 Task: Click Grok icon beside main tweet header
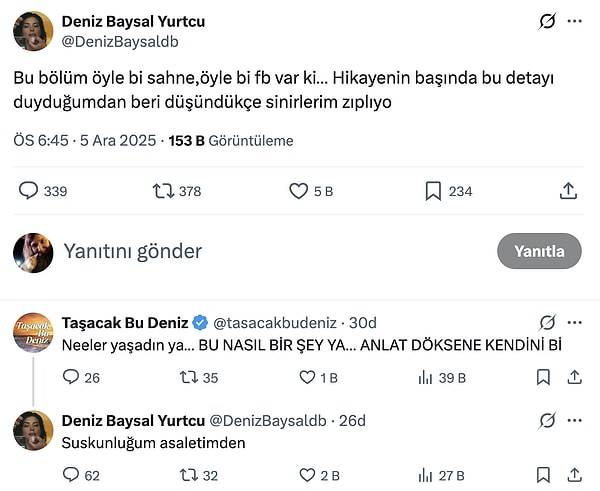547,21
